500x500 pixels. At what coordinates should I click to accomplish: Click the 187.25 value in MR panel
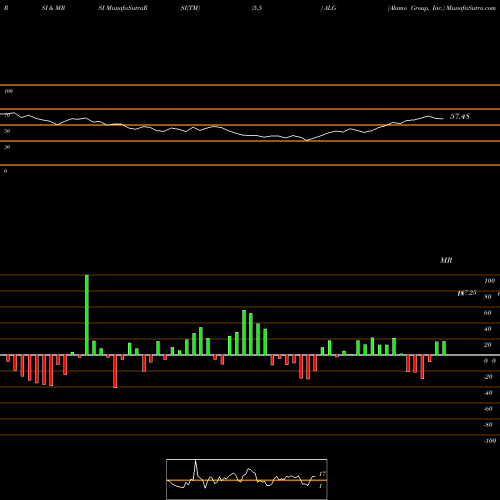[467, 293]
